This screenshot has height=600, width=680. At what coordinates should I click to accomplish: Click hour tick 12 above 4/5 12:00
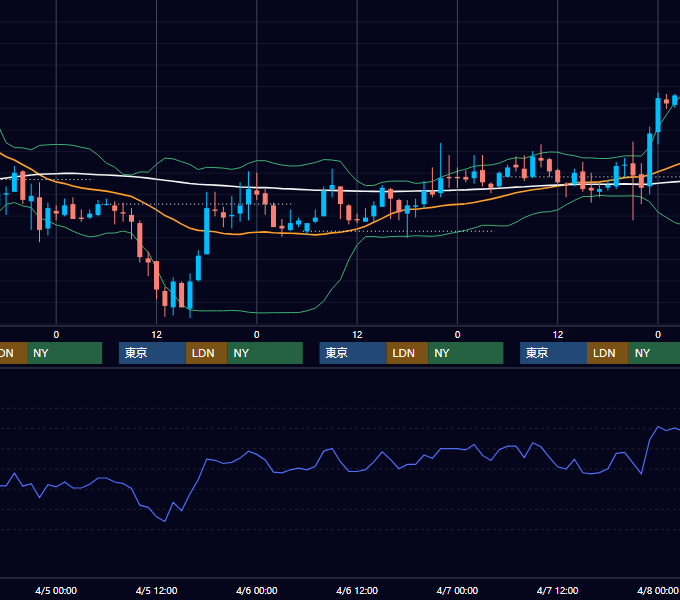click(x=157, y=335)
